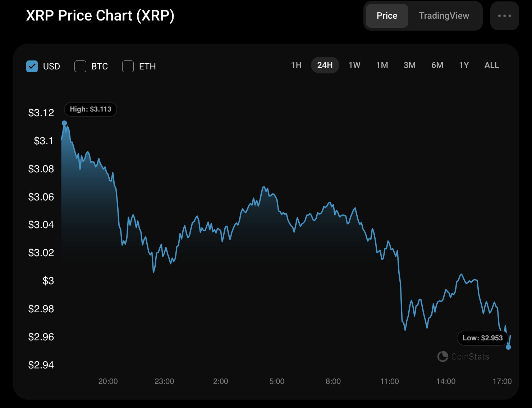Image resolution: width=532 pixels, height=408 pixels.
Task: Select the 1H time range
Action: [296, 65]
